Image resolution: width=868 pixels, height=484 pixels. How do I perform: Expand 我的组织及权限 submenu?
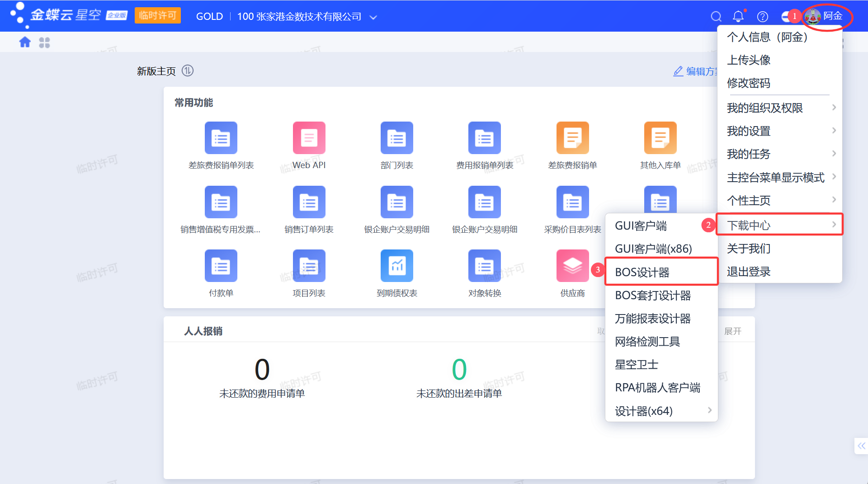point(780,108)
